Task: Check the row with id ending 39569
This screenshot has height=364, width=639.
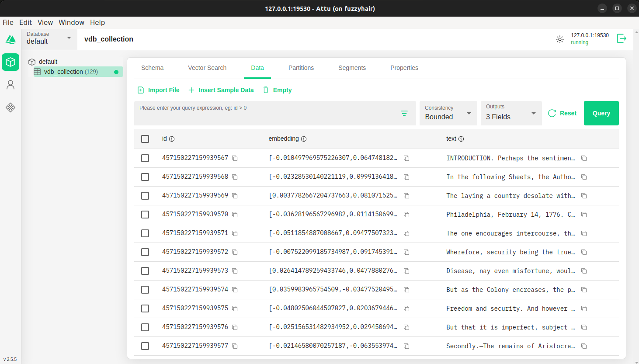Action: coord(145,196)
